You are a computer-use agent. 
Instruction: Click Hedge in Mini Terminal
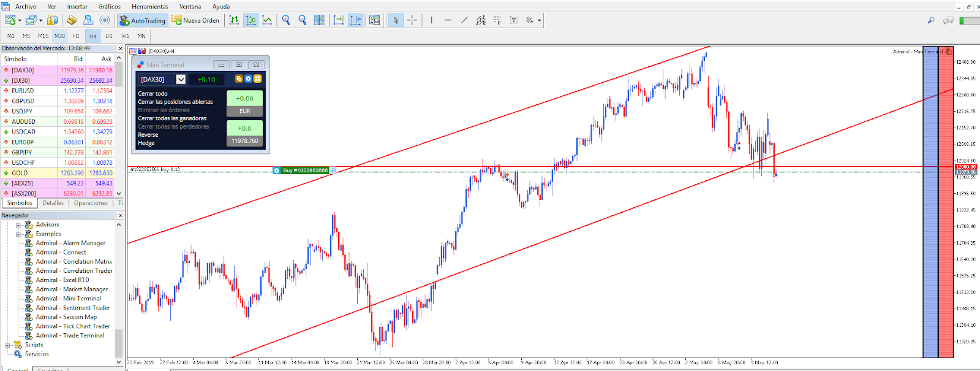146,143
